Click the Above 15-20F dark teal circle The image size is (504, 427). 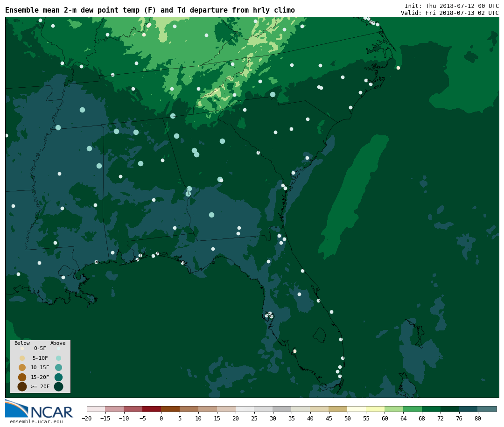[58, 377]
